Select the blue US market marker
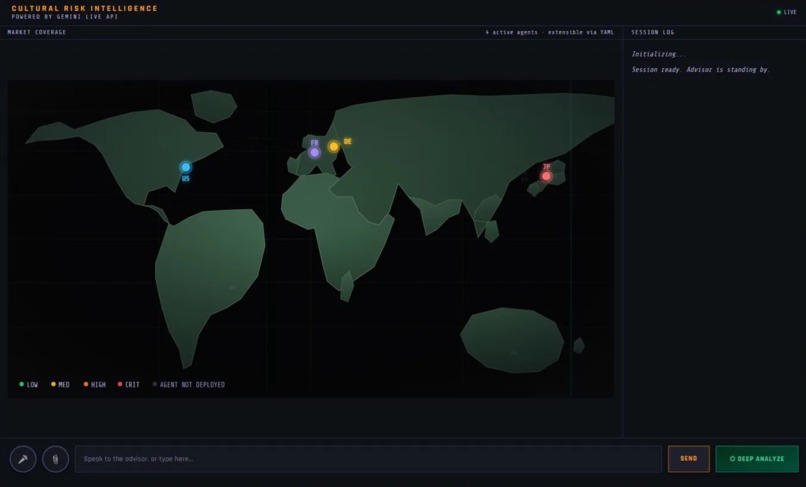This screenshot has width=806, height=487. (186, 167)
